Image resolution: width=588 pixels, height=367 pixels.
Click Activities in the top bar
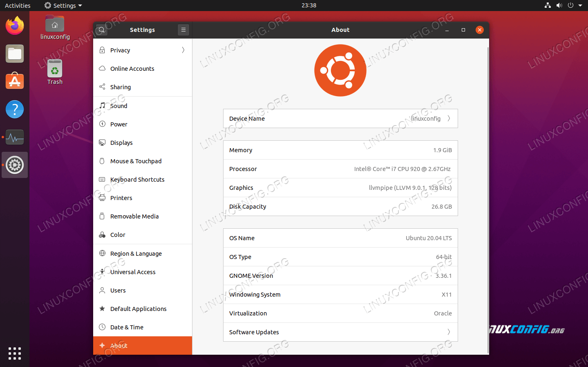click(x=18, y=5)
